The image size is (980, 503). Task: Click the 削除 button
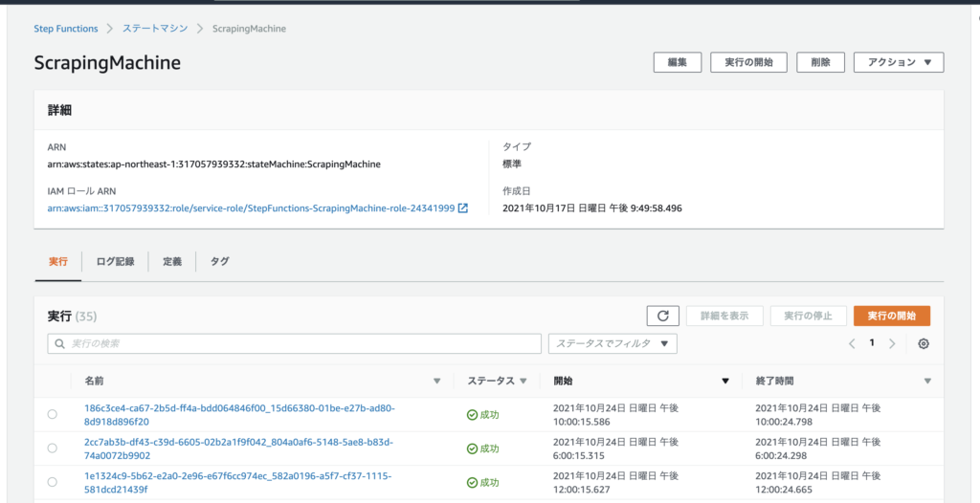coord(820,62)
